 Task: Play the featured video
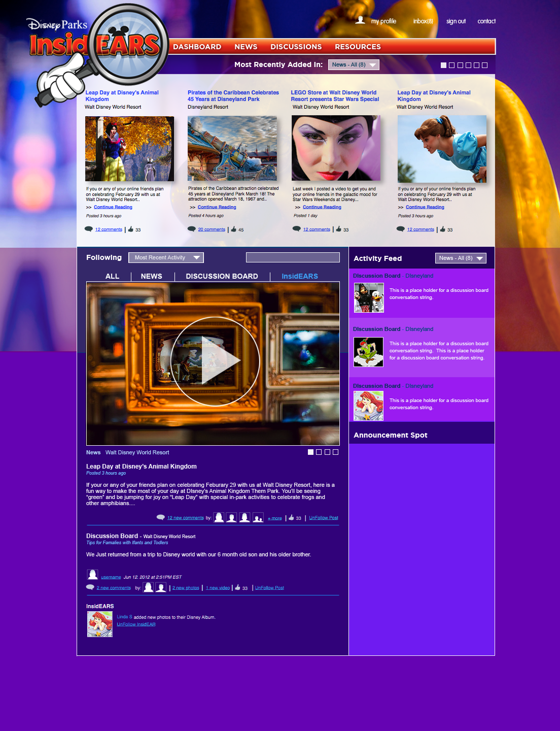click(215, 361)
